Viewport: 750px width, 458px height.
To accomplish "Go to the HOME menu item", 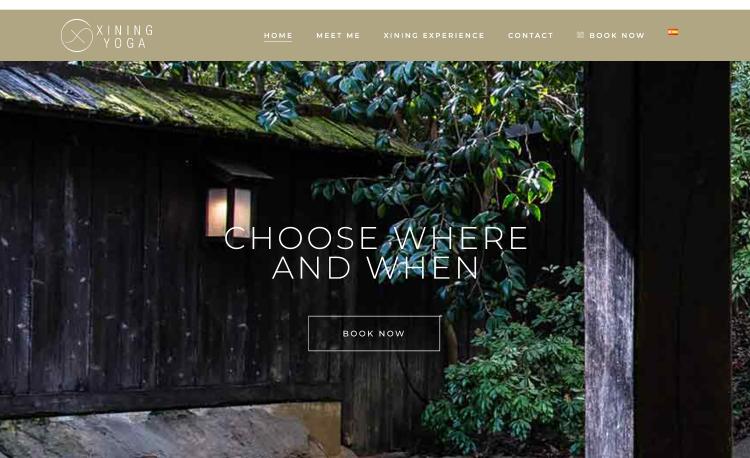I will tap(278, 35).
